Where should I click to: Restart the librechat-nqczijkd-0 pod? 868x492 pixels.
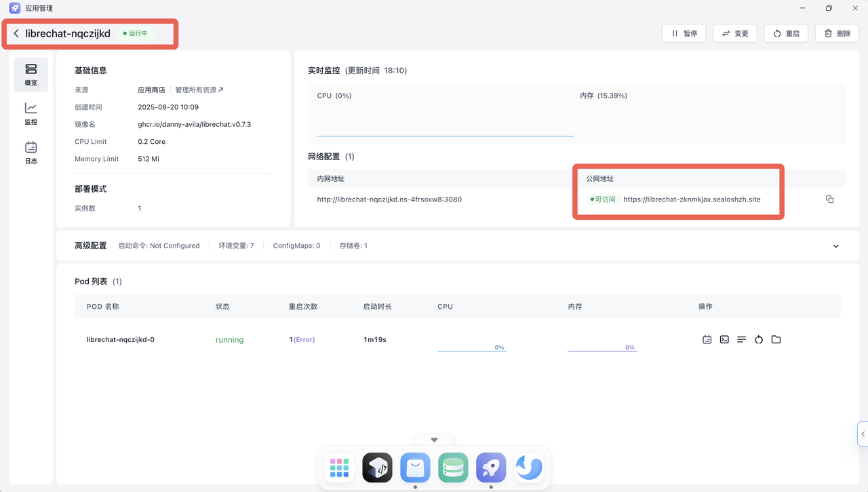click(x=759, y=339)
